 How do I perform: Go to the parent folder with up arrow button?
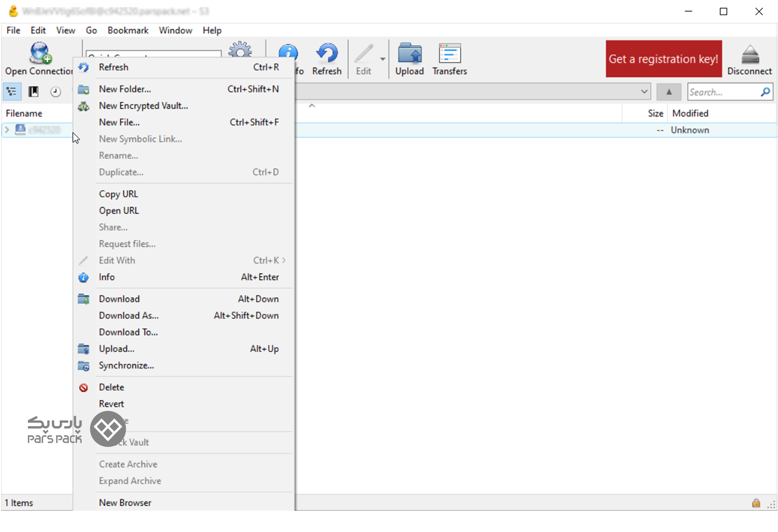coord(669,92)
